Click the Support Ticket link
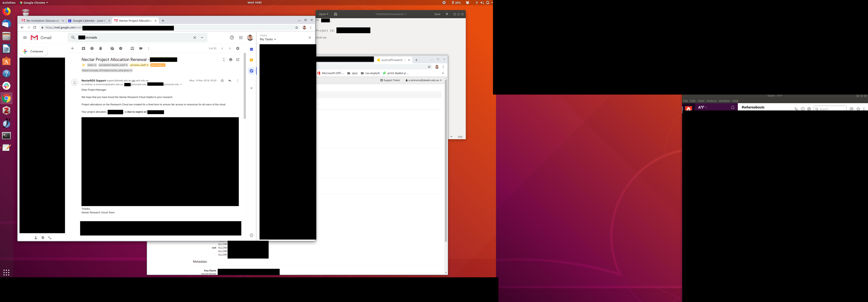868x302 pixels. pos(390,81)
